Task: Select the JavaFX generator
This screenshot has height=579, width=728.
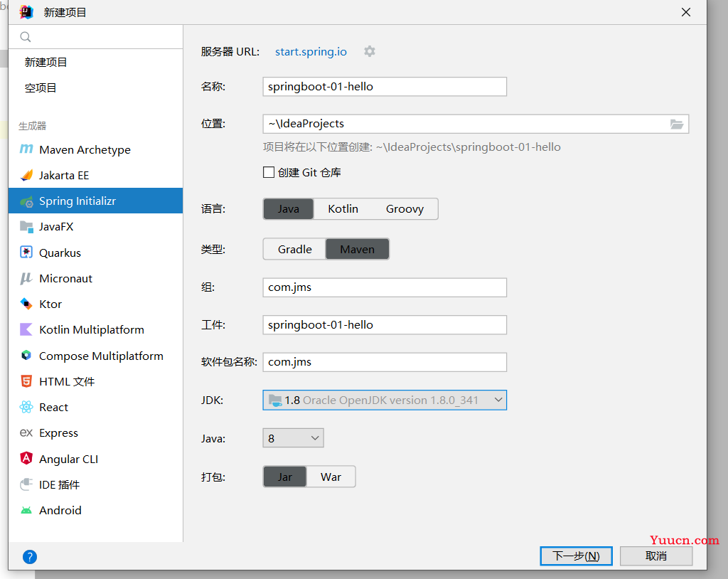Action: tap(96, 227)
